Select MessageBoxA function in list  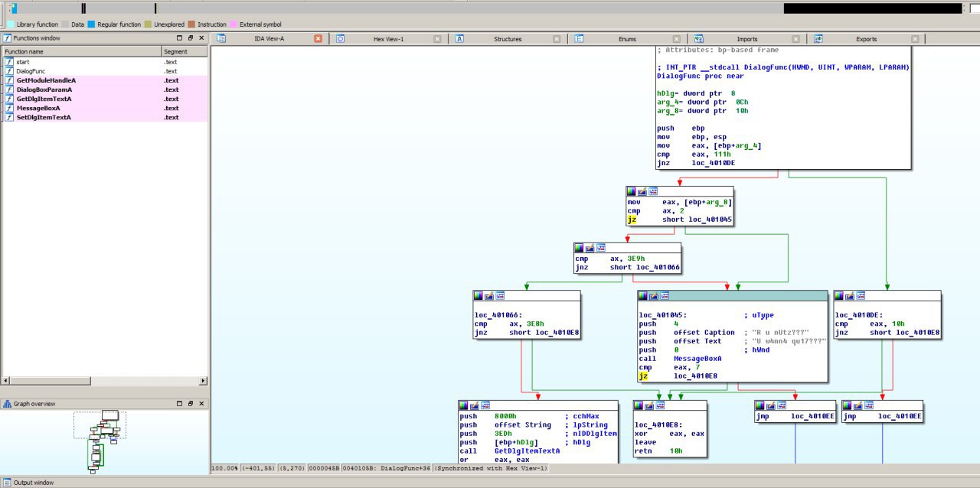(x=38, y=108)
